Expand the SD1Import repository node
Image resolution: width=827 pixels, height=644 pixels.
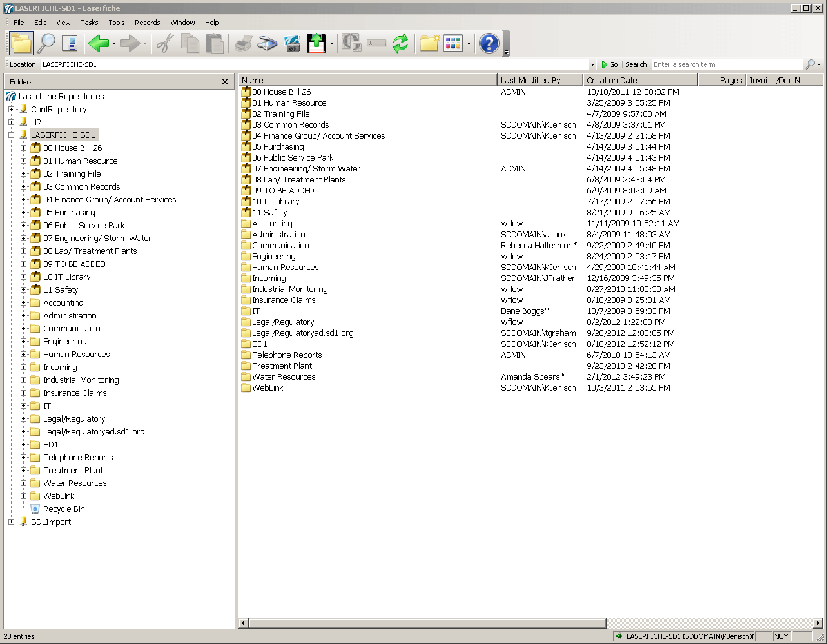click(11, 522)
